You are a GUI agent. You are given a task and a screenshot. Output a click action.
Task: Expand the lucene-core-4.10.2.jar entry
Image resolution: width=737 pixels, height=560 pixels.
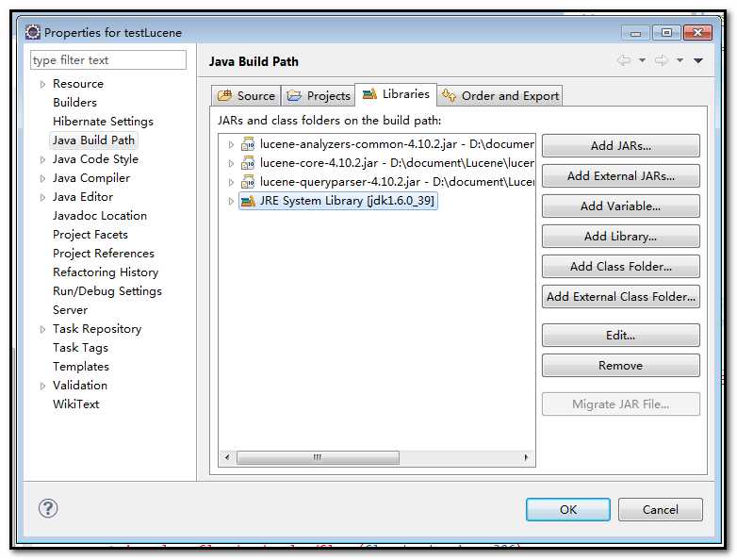pos(231,163)
